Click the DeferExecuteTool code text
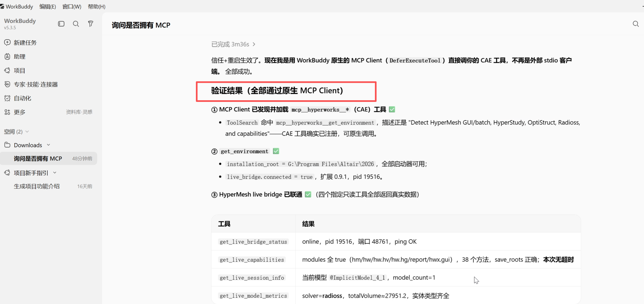644x304 pixels. click(415, 60)
